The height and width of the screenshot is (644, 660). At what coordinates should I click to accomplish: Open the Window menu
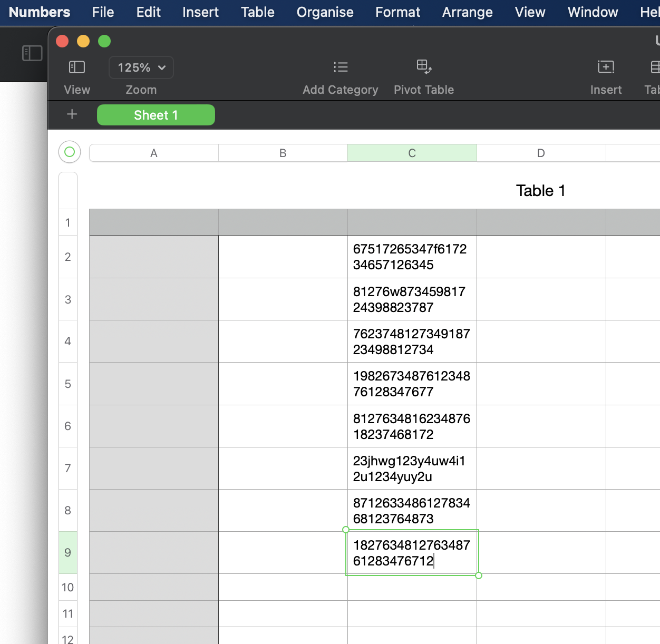pyautogui.click(x=593, y=12)
